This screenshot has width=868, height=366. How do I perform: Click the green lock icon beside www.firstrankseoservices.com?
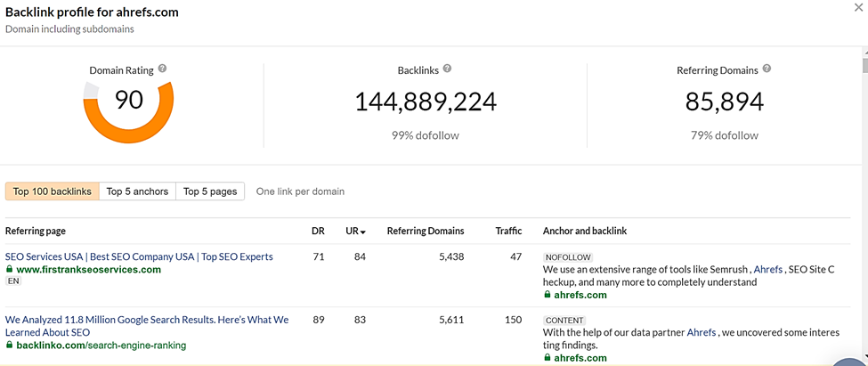(x=9, y=269)
